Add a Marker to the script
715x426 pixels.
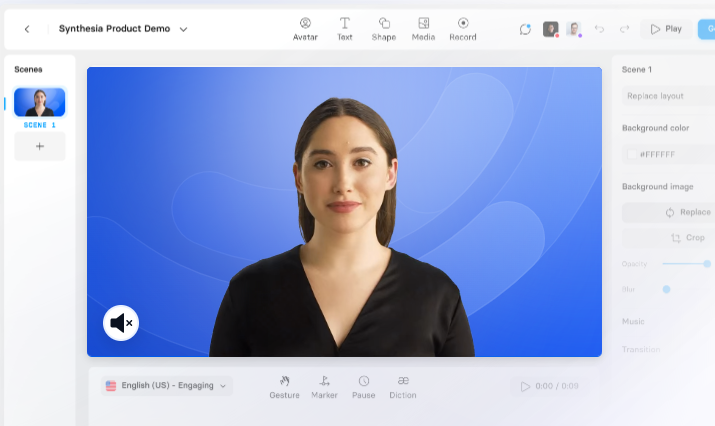click(x=324, y=387)
